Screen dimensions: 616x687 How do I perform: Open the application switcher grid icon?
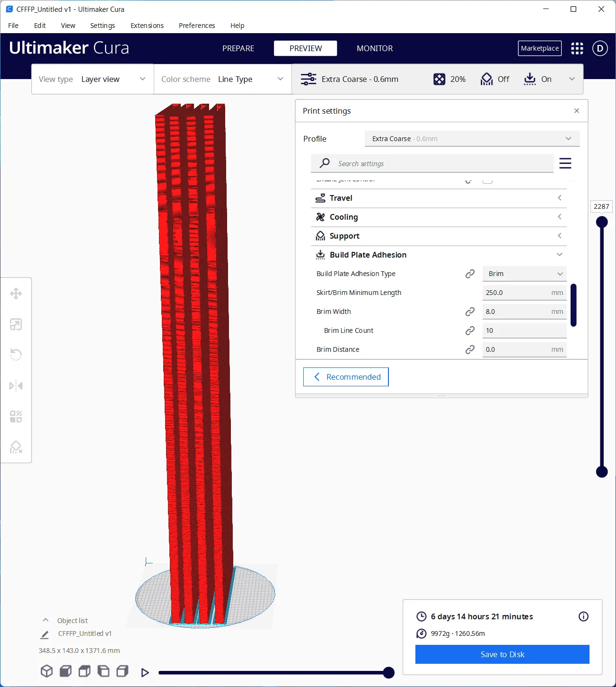pyautogui.click(x=577, y=48)
